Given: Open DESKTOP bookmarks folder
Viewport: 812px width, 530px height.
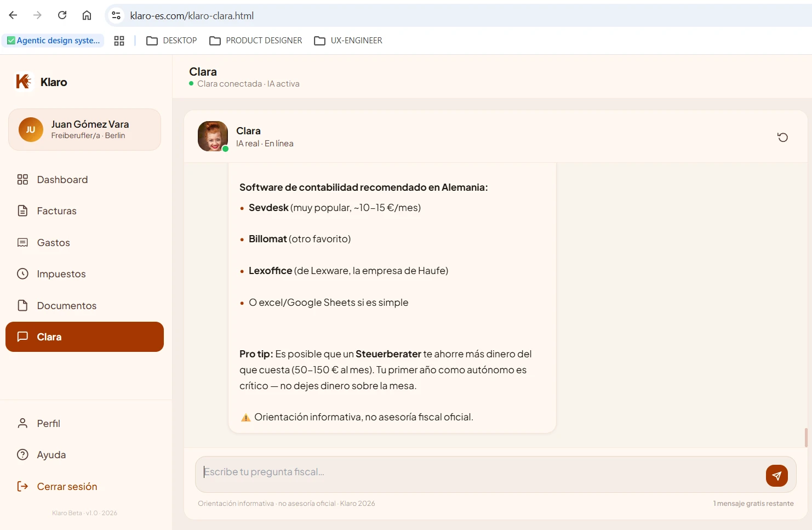Looking at the screenshot, I should click(x=171, y=41).
